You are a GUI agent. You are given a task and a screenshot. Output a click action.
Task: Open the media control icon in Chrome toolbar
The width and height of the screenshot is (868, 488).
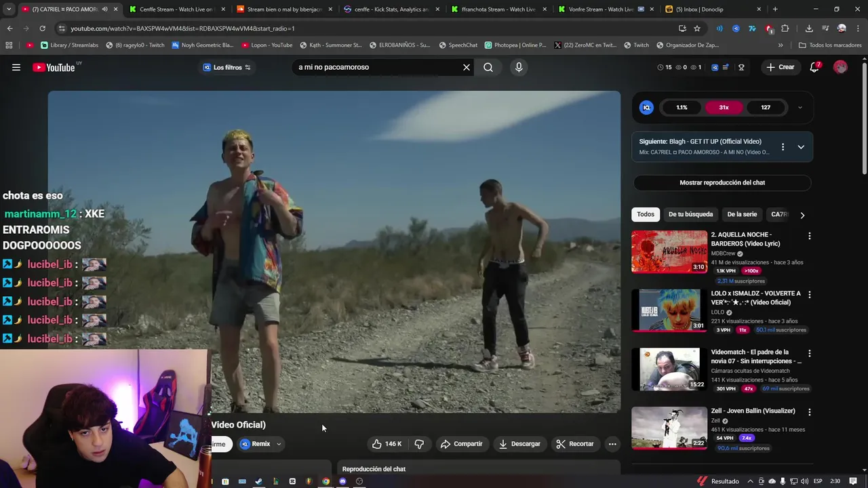tap(825, 28)
